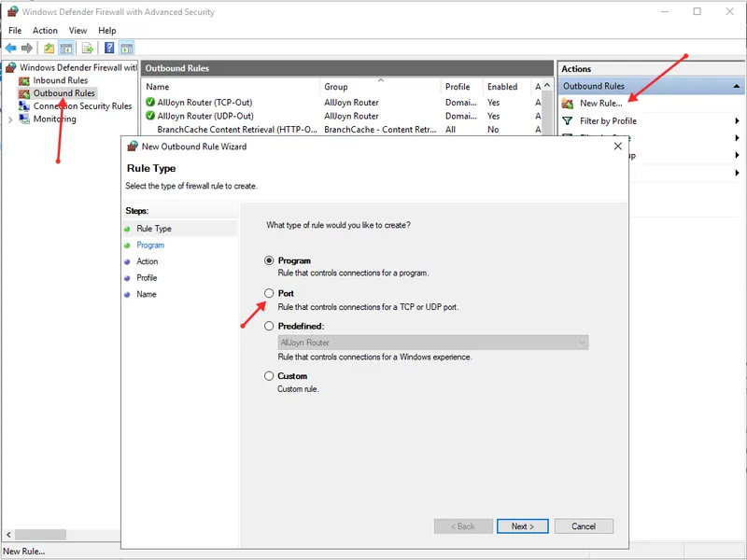Click the Back arrow toolbar icon
The width and height of the screenshot is (747, 560).
coord(11,48)
